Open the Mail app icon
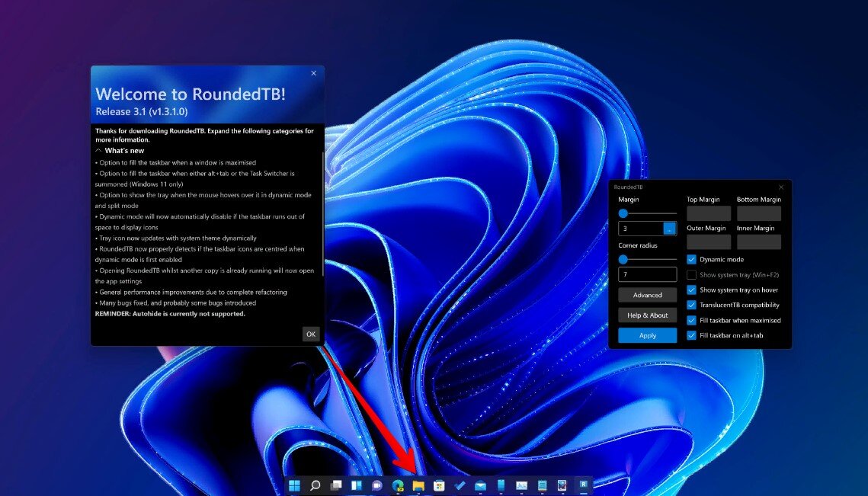868x496 pixels. tap(480, 485)
